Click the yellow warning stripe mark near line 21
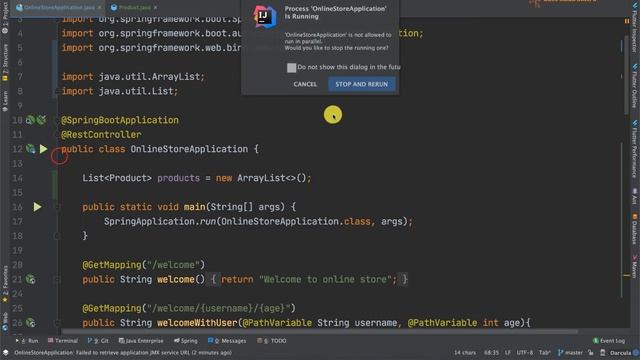The height and width of the screenshot is (360, 640). point(627,276)
